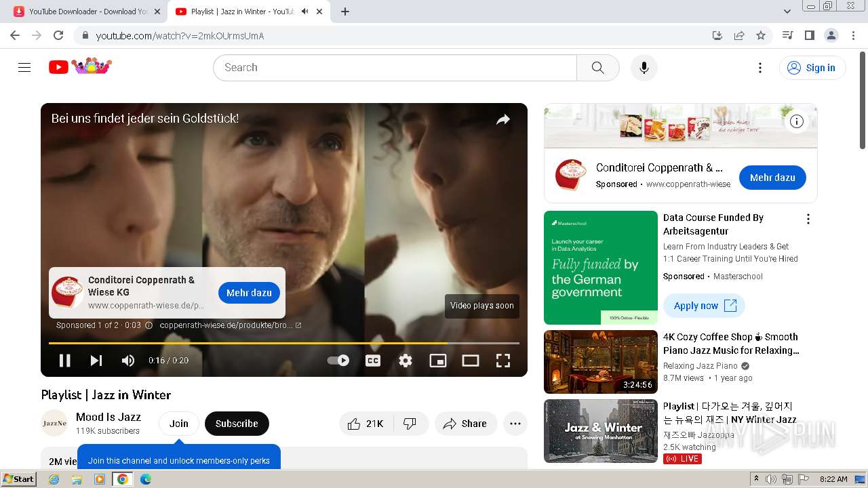Pause the video
Image resolution: width=868 pixels, height=488 pixels.
[x=65, y=361]
